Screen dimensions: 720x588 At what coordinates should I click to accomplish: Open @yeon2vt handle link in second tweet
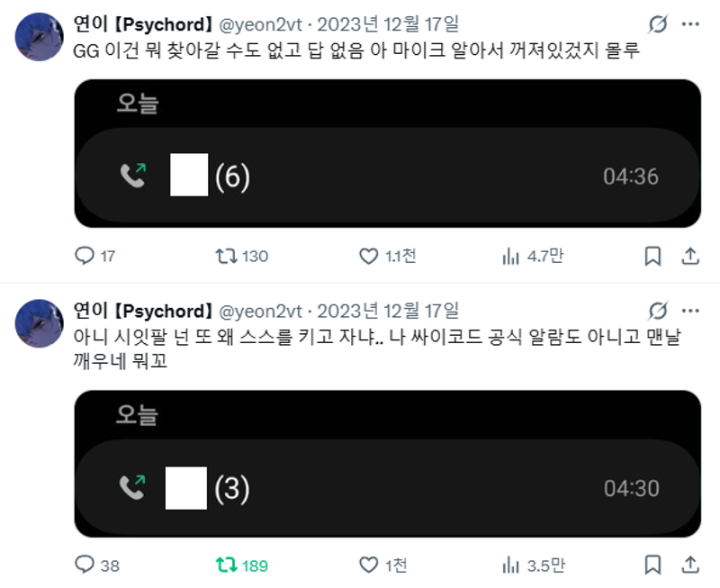tap(260, 311)
